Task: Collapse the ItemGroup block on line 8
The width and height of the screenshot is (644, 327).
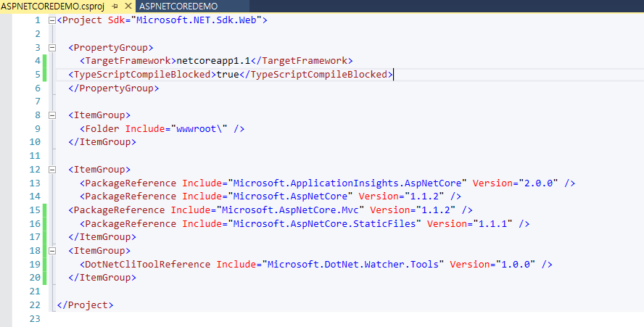Action: tap(52, 115)
